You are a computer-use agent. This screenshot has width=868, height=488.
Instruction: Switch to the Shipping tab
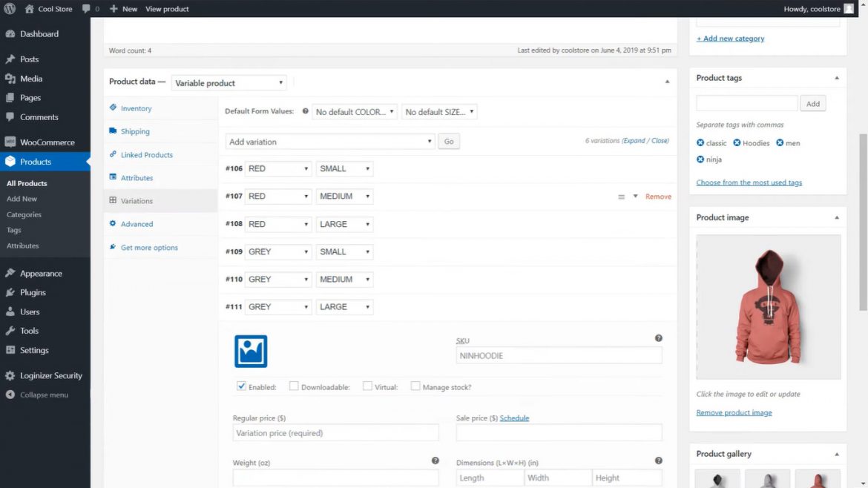click(x=135, y=131)
